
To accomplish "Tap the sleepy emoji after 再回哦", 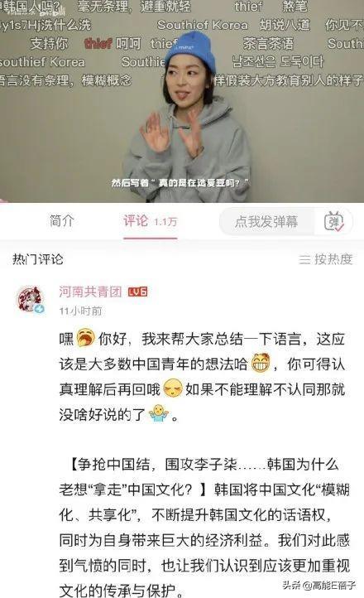I will (172, 388).
